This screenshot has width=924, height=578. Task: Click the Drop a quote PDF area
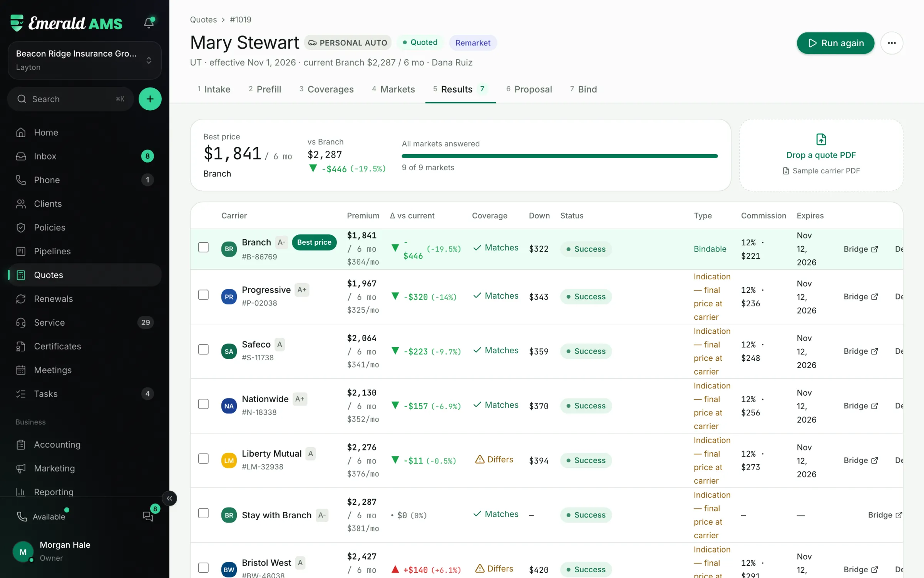point(821,155)
